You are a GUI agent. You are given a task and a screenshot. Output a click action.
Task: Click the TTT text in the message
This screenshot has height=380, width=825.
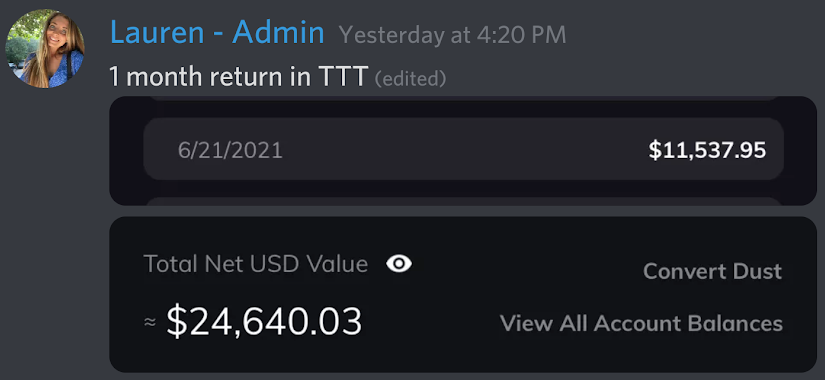[343, 77]
